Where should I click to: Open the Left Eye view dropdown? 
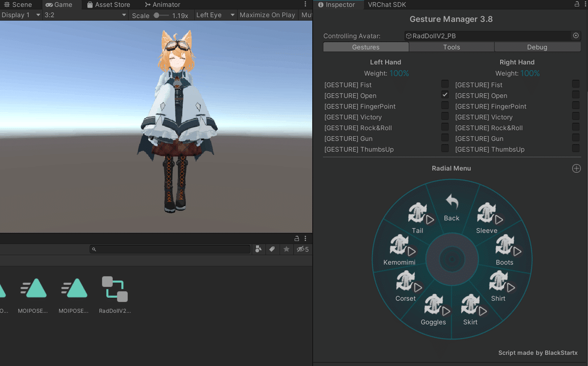pos(214,15)
